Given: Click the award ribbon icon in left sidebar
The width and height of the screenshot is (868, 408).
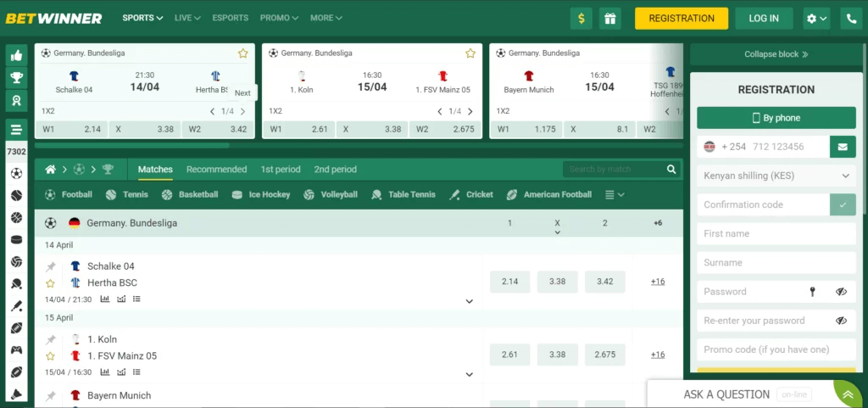Looking at the screenshot, I should (x=16, y=100).
